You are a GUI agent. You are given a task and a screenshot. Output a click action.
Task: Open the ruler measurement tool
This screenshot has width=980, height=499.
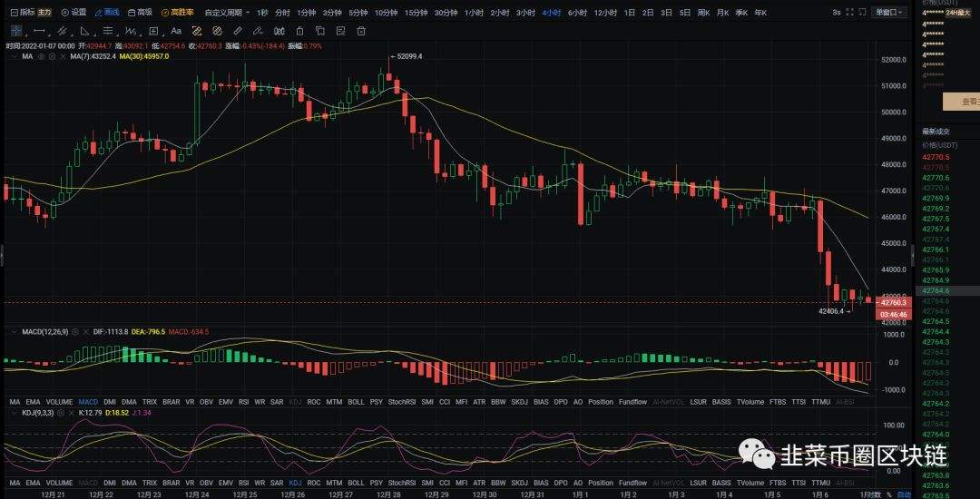pyautogui.click(x=197, y=31)
